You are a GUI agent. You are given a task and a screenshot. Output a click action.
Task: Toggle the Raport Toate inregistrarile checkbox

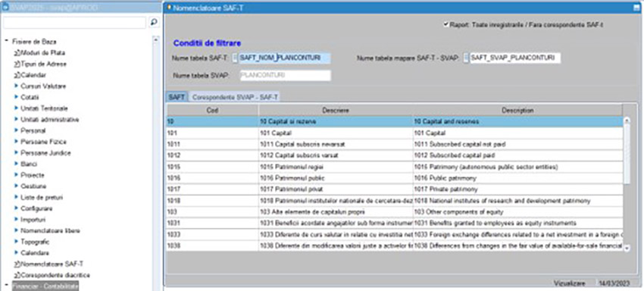point(445,25)
